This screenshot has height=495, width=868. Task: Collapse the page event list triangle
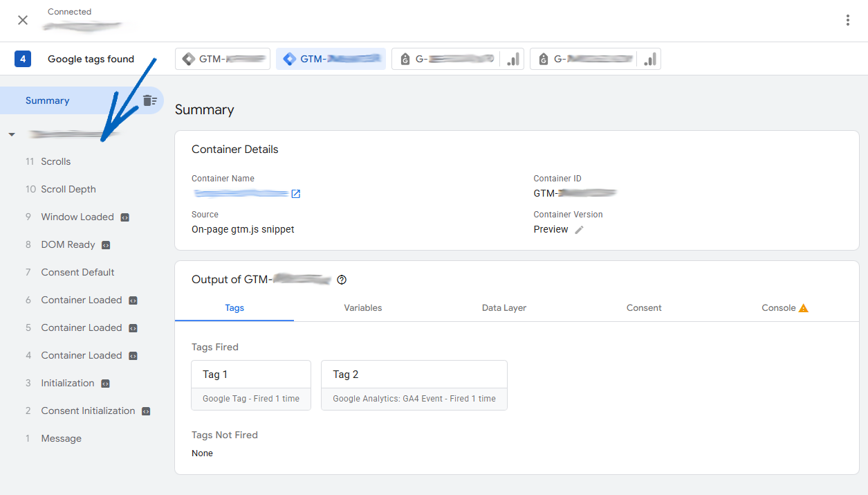12,134
